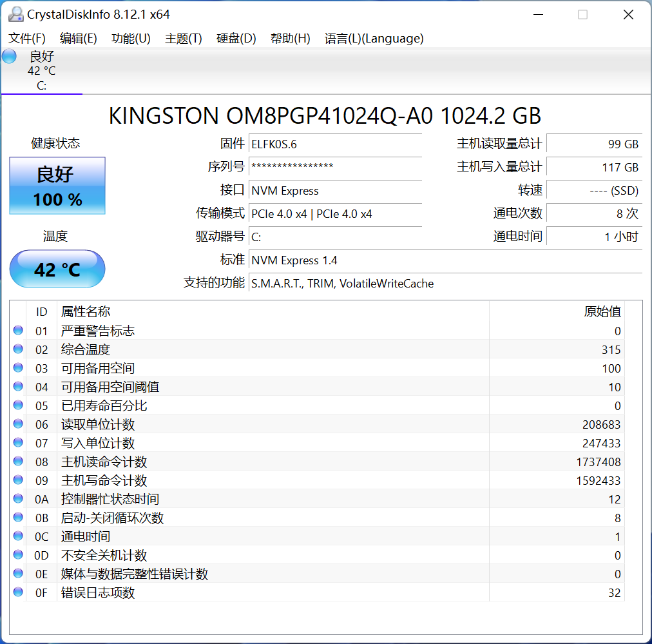Click the ID column header
652x644 pixels.
pos(42,311)
